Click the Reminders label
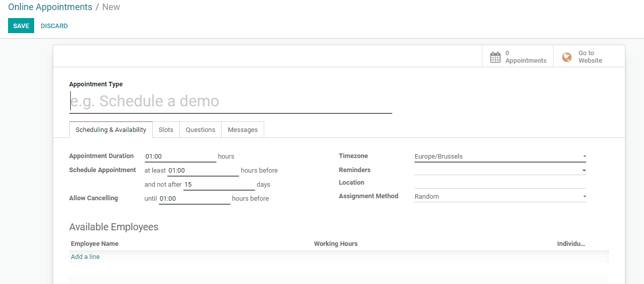Screen dimensions: 644x284 click(x=355, y=170)
